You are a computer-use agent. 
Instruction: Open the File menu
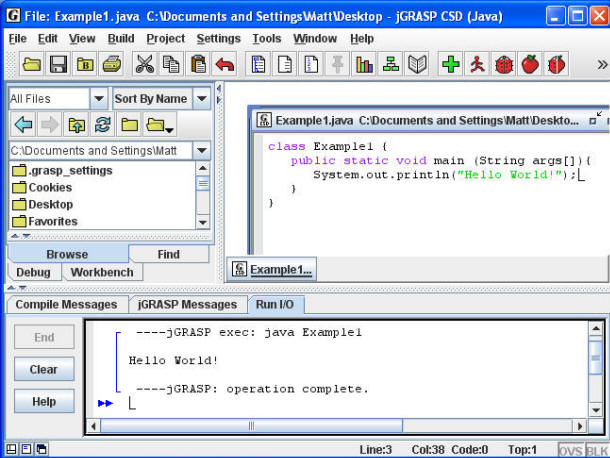(x=18, y=39)
